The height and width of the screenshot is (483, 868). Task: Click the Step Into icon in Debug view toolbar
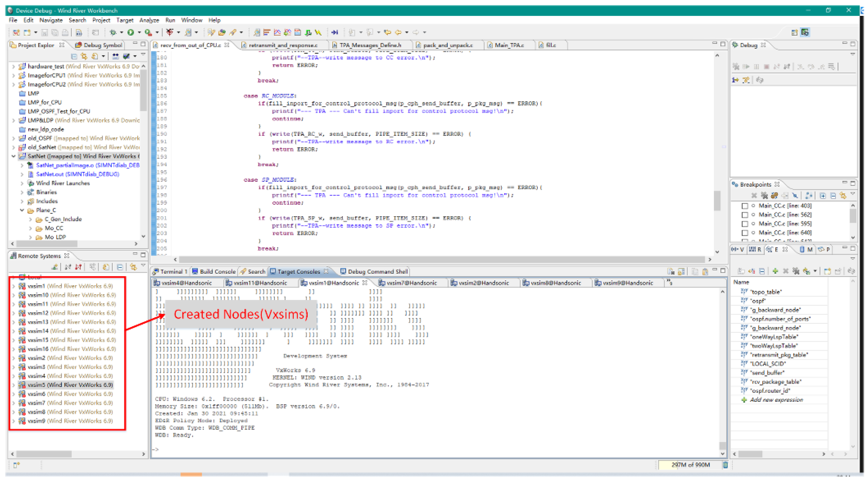[801, 67]
